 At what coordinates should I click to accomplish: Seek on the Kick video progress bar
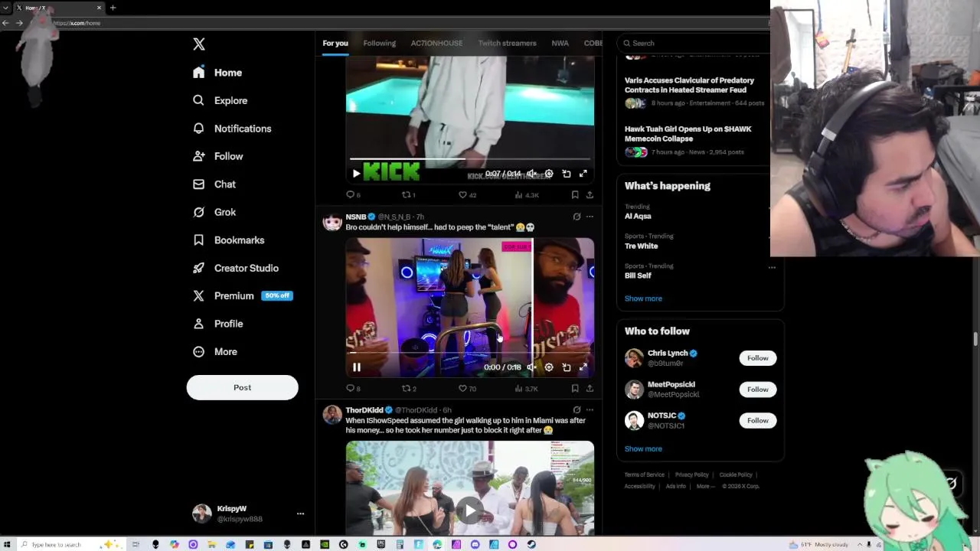469,159
